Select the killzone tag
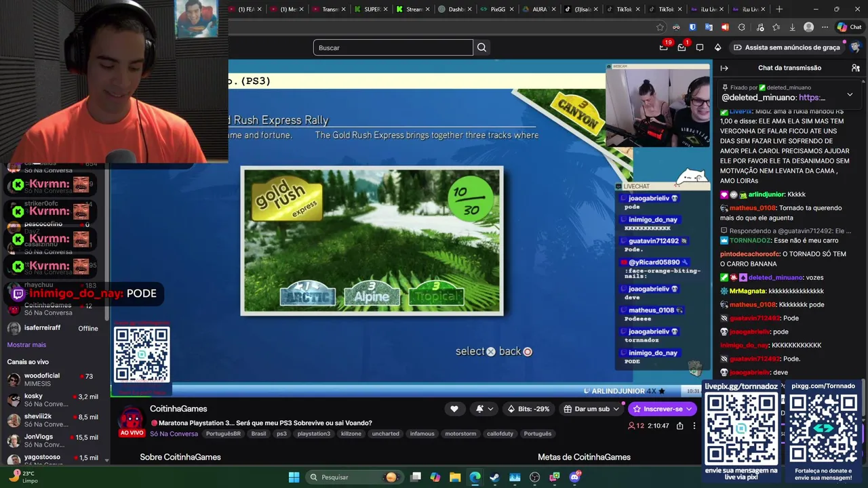 click(351, 434)
